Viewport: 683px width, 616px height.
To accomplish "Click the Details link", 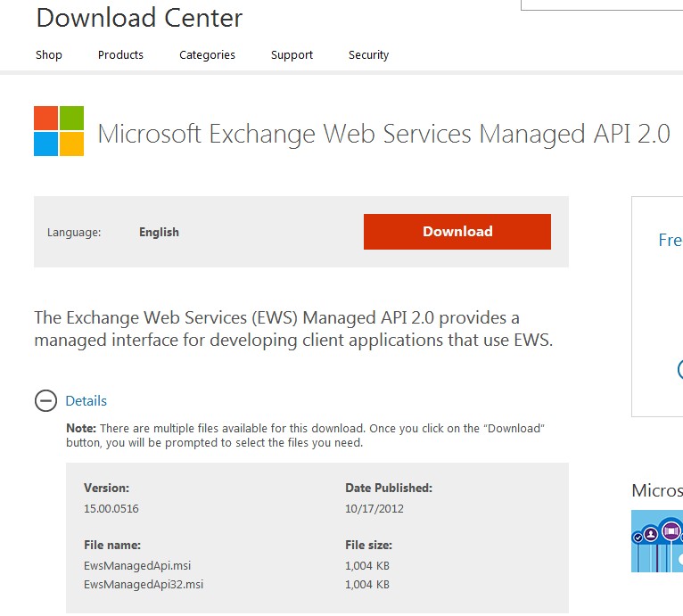I will point(86,401).
